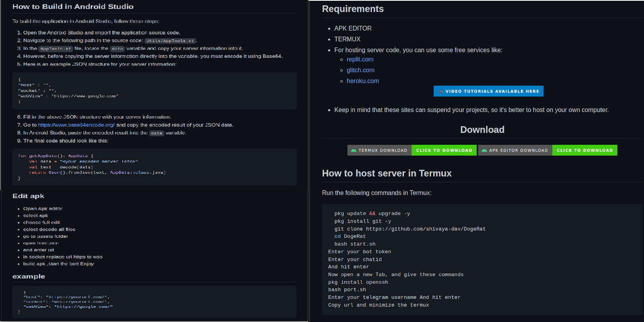Click the How to Build in Android Studio heading
Viewport: 644px width, 322px height.
pos(73,6)
